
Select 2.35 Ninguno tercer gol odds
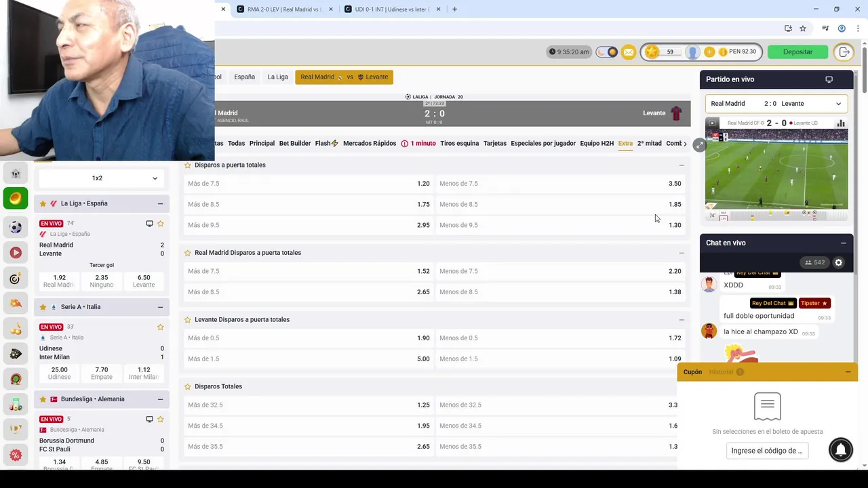(102, 281)
